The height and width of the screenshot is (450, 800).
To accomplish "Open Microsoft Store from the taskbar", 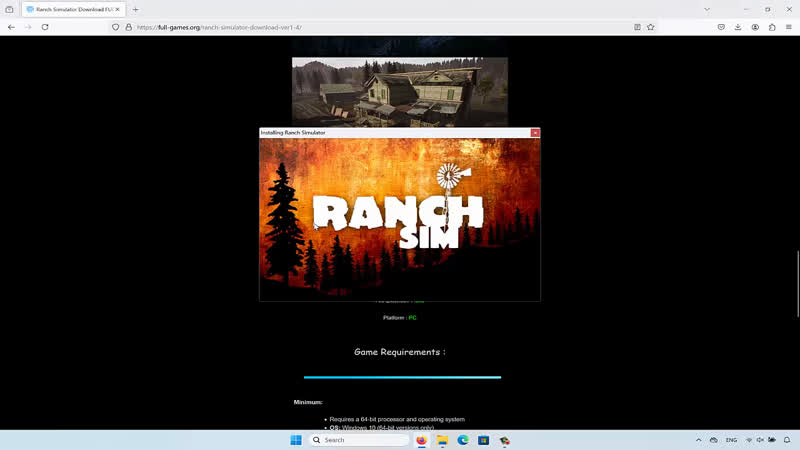I will 483,440.
